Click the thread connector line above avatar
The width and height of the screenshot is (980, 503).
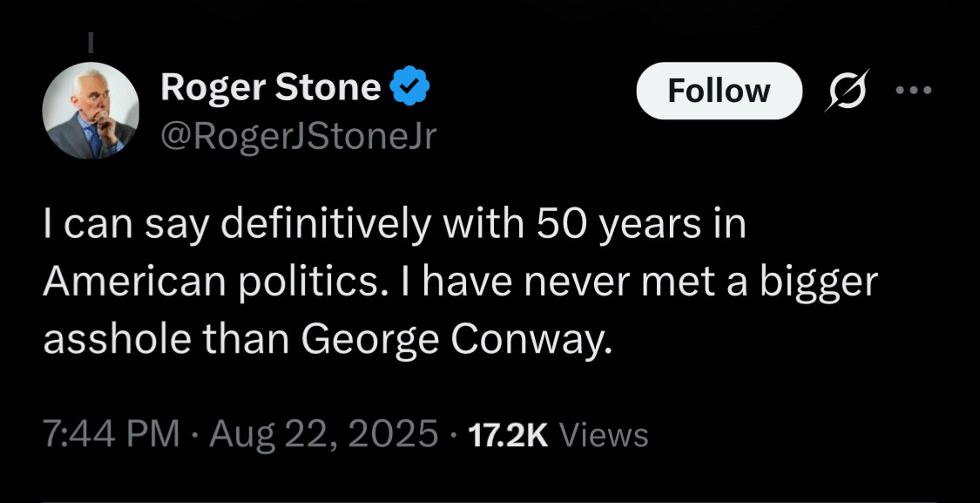pos(90,42)
